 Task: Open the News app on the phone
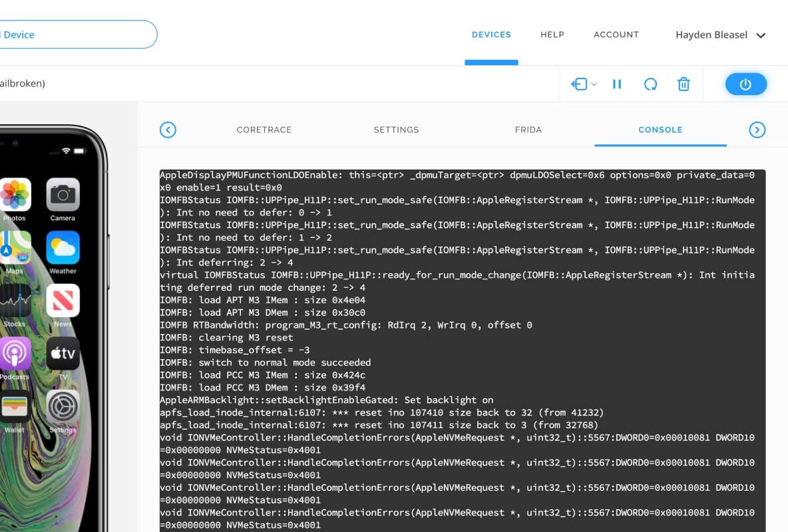[63, 301]
